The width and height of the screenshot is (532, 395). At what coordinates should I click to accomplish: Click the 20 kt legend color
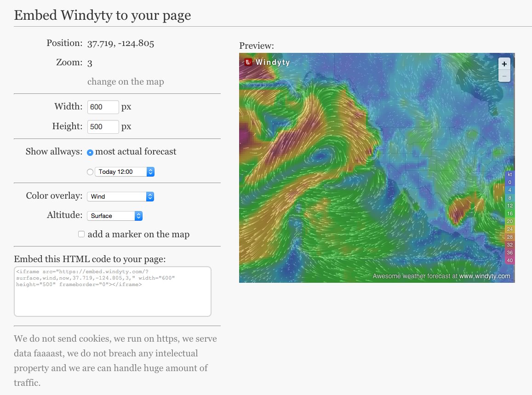509,221
